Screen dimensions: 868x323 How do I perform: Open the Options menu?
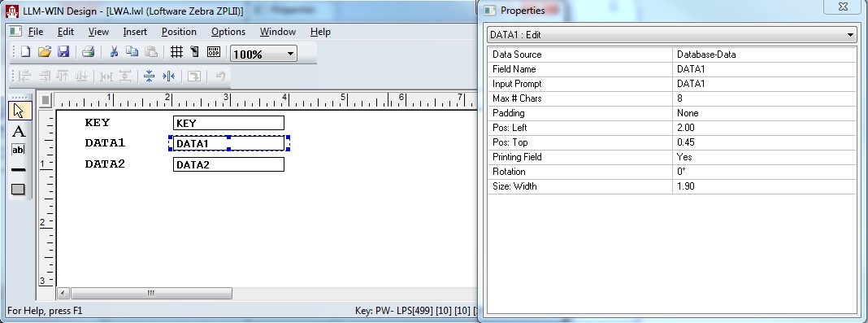[228, 32]
